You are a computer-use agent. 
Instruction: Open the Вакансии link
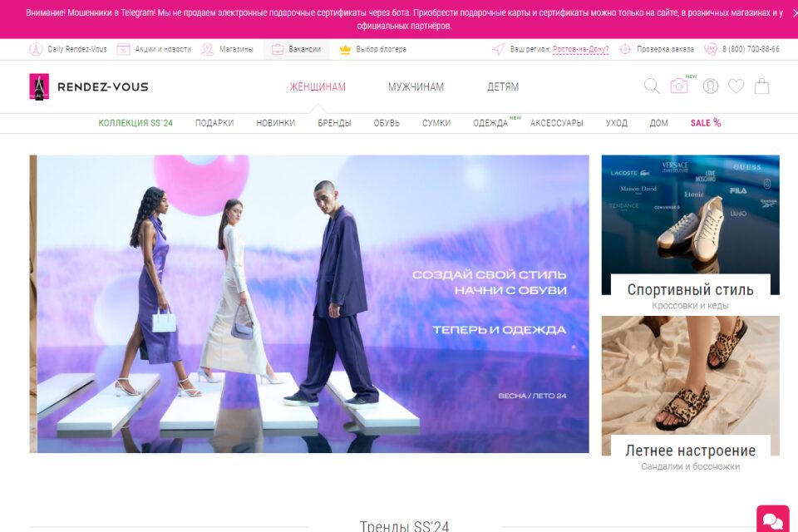point(297,49)
